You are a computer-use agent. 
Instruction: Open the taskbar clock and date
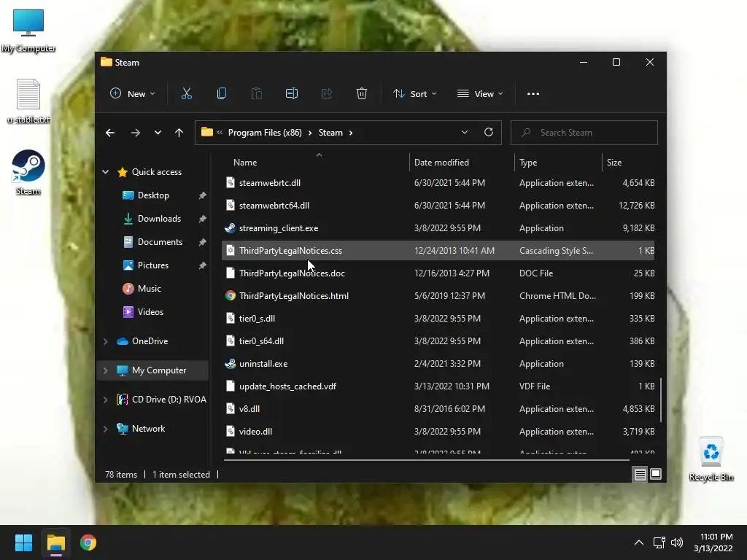(713, 542)
